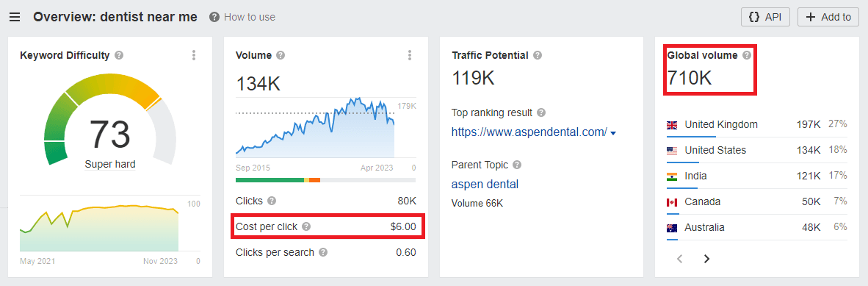The height and width of the screenshot is (286, 868).
Task: Click the Top ranking result help icon
Action: click(541, 112)
